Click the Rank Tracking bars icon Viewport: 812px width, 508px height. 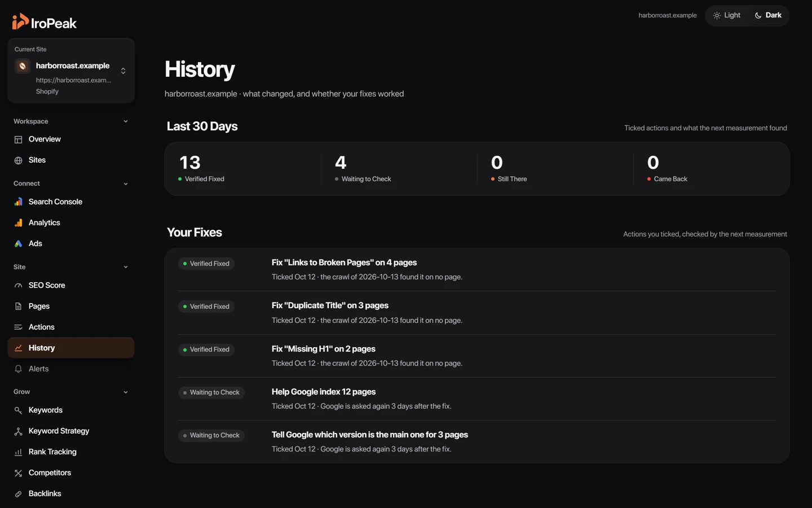click(x=18, y=452)
